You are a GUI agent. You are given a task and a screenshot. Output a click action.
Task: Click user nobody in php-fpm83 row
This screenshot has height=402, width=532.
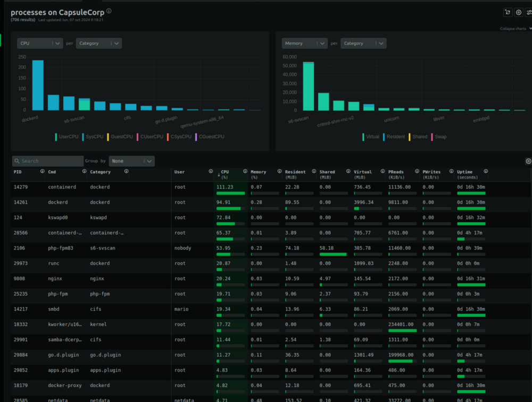point(182,248)
